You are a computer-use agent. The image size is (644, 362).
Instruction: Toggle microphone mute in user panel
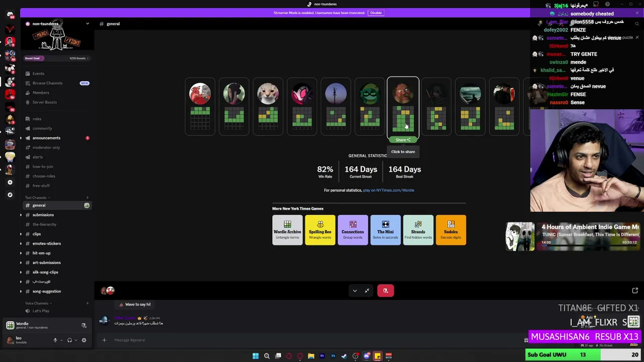pos(55,340)
